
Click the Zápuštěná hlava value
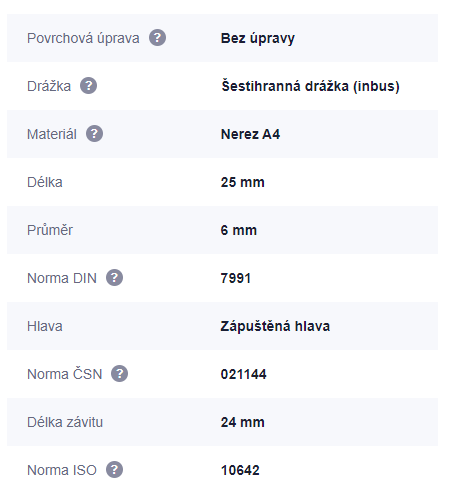point(275,326)
